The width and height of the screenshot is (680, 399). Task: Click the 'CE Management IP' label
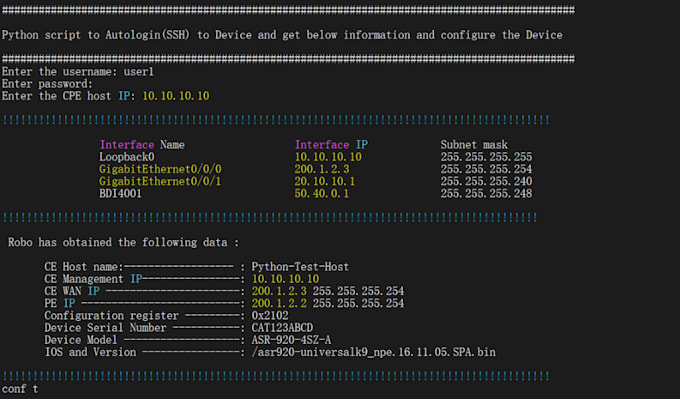(x=93, y=278)
